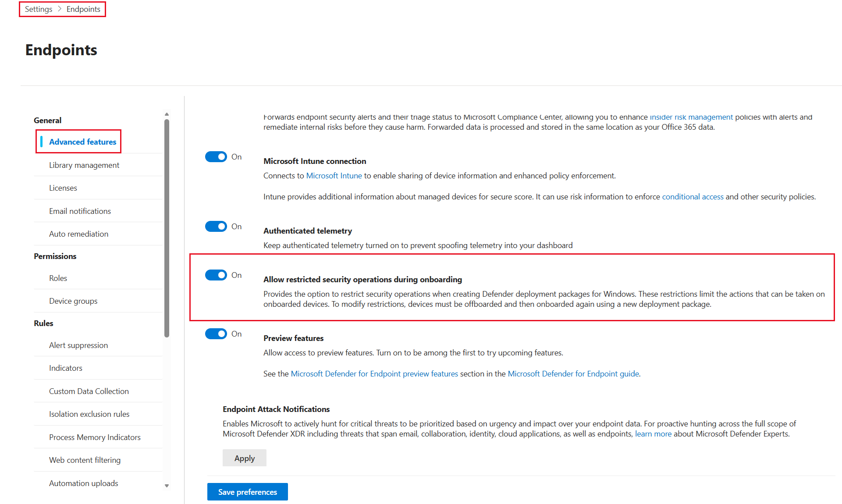Open Automation uploads settings
This screenshot has width=842, height=504.
[x=84, y=483]
